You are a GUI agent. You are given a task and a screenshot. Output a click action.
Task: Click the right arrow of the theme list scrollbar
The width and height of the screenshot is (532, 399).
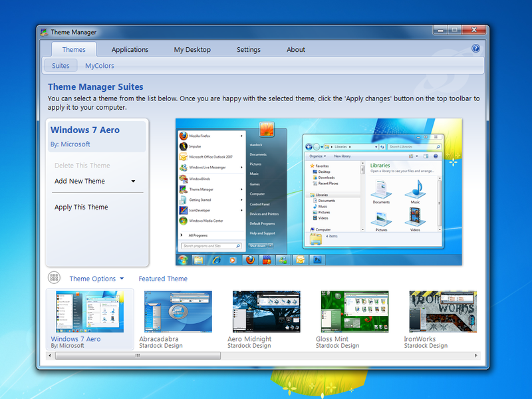pyautogui.click(x=476, y=356)
